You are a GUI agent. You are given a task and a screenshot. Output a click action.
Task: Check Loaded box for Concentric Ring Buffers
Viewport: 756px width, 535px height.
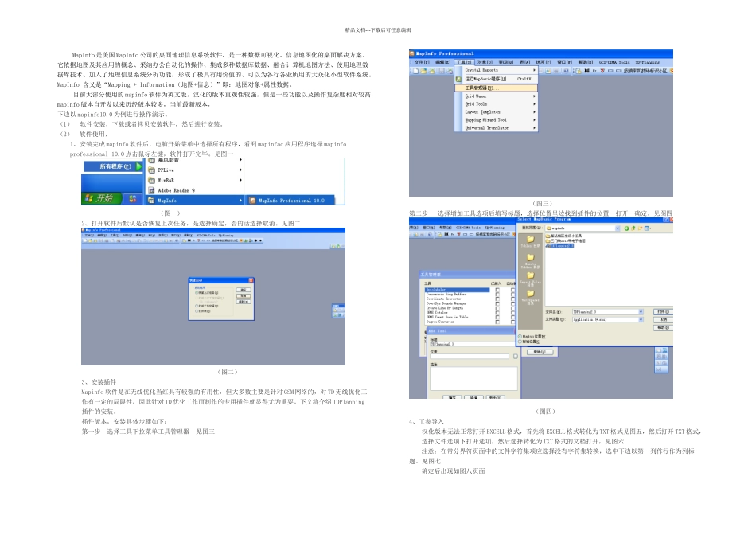tap(497, 295)
